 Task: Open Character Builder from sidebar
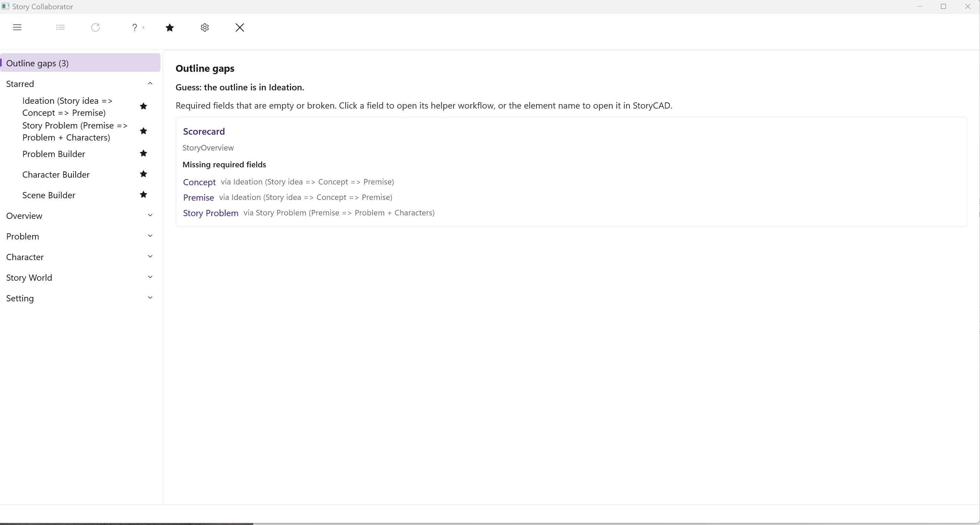point(56,174)
